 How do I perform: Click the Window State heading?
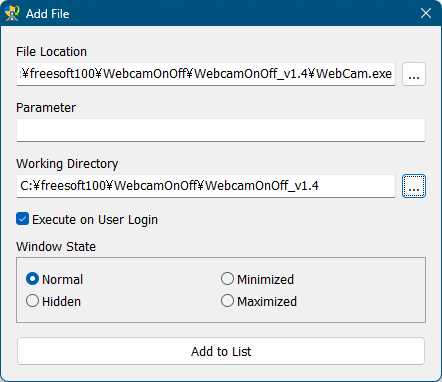(x=56, y=247)
